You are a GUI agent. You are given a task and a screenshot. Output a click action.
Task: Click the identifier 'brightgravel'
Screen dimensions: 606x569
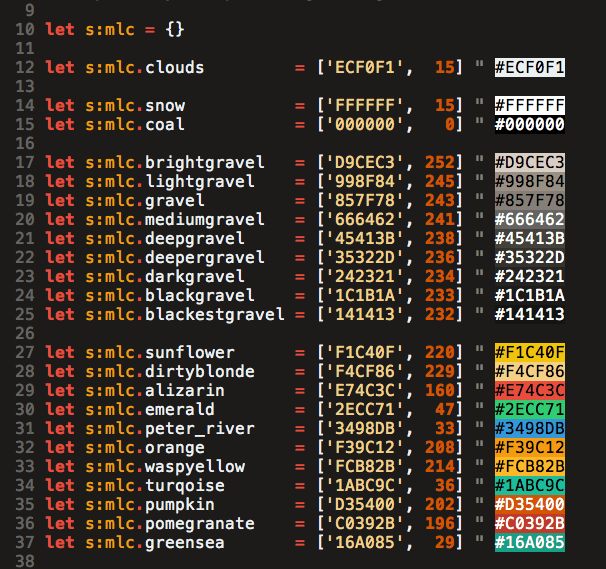205,162
